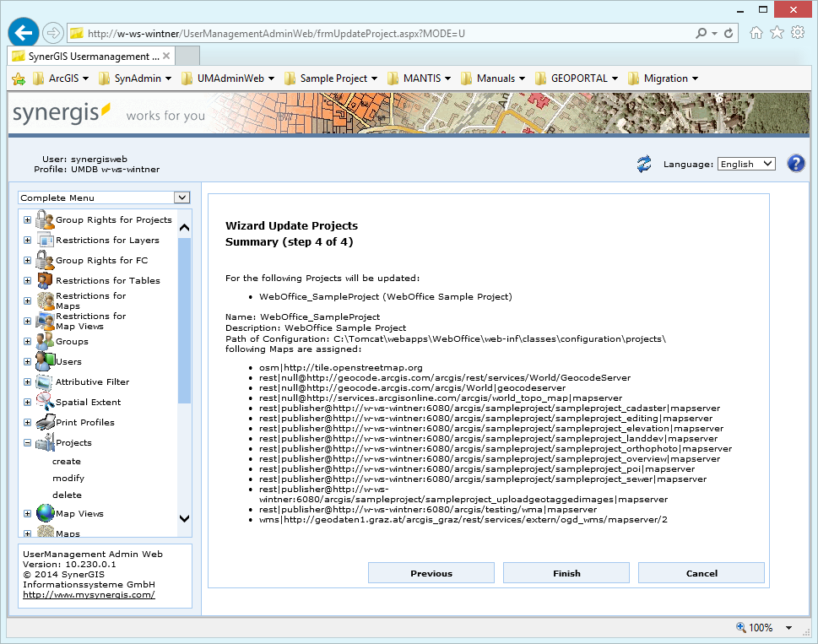The width and height of the screenshot is (818, 644).
Task: Open the blue help question mark icon
Action: coord(795,164)
